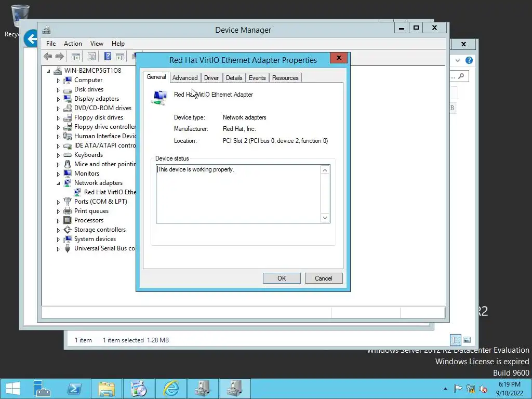This screenshot has width=532, height=399.
Task: Select the Mice and other pointing devices item
Action: point(105,164)
